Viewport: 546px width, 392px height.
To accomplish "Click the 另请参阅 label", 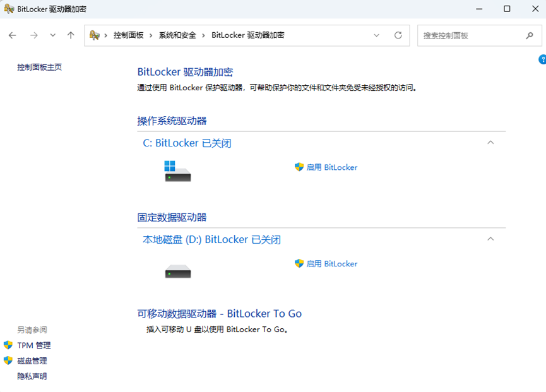I will [32, 330].
